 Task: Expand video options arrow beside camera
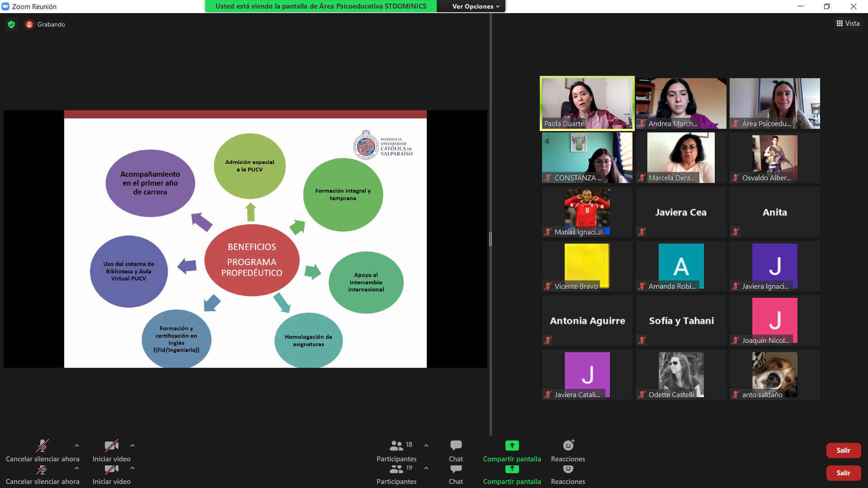pos(132,446)
